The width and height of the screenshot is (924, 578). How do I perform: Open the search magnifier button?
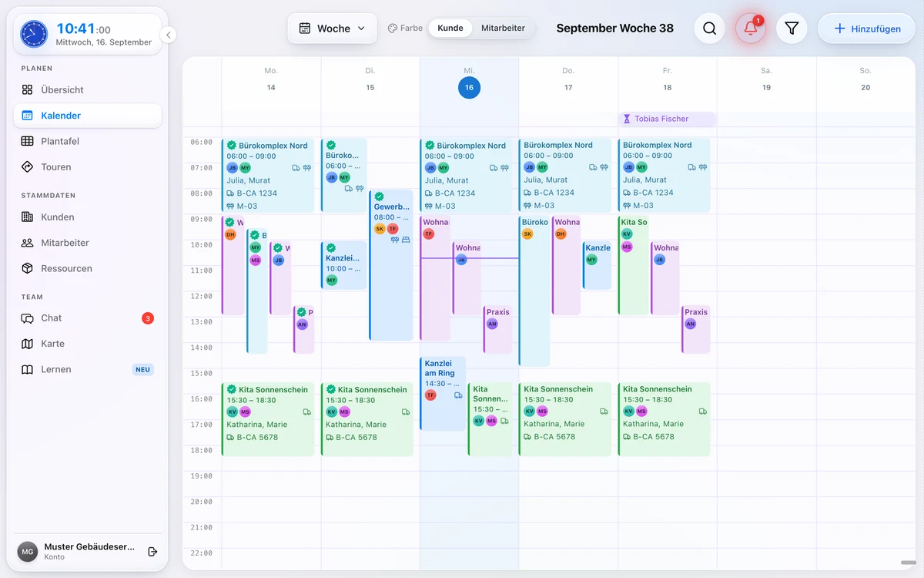click(x=709, y=29)
